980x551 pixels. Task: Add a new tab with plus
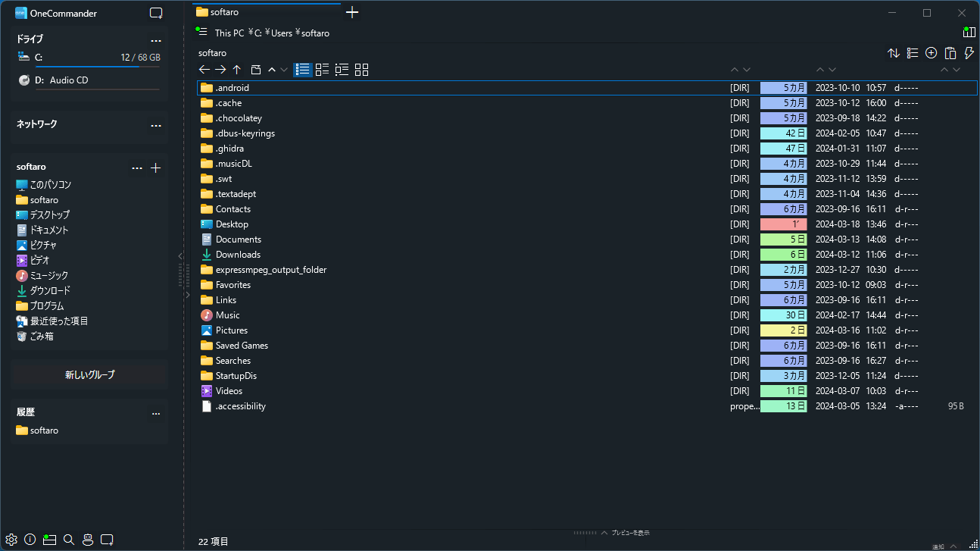352,12
